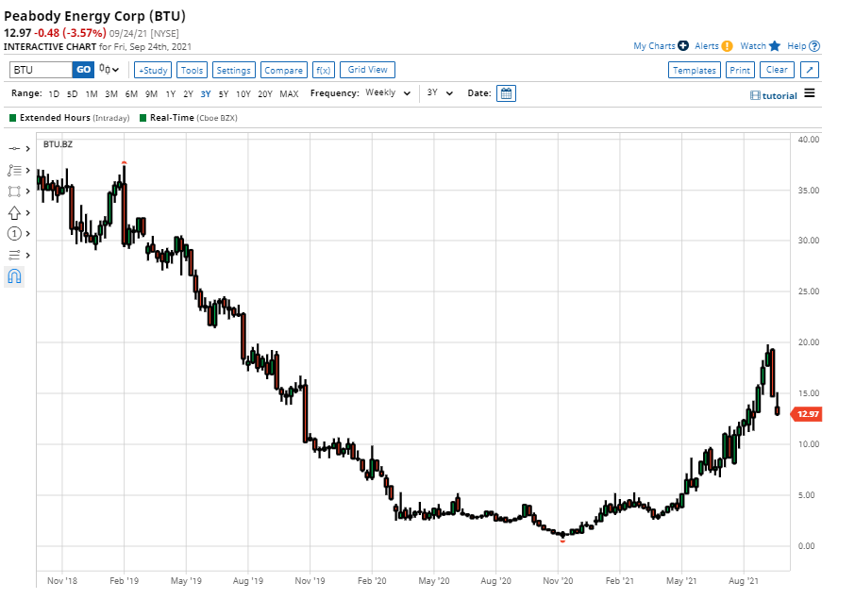Select the 9M range

[x=152, y=93]
